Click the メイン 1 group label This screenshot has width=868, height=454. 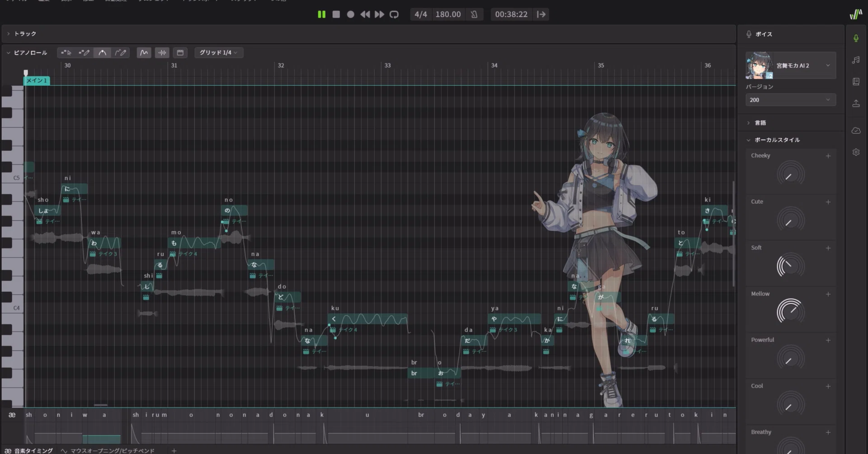(37, 80)
